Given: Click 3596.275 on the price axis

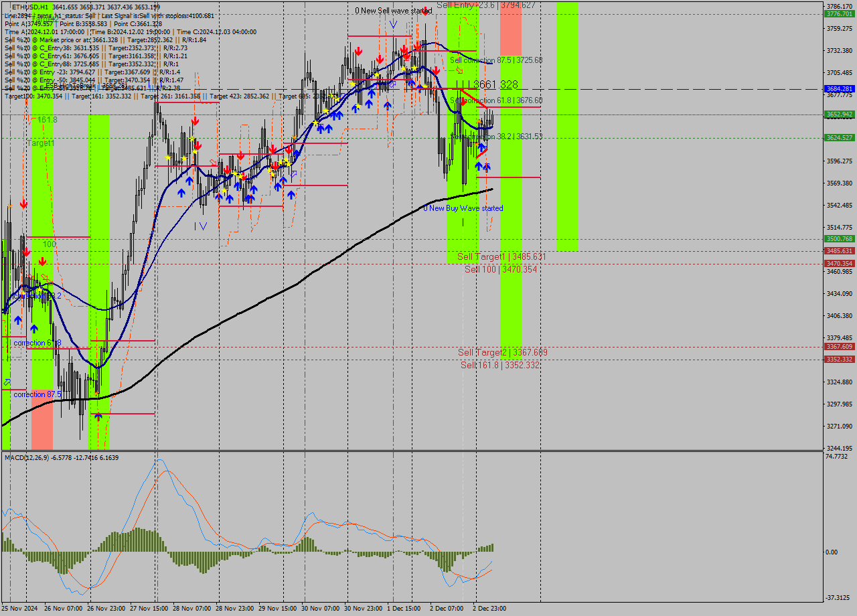Looking at the screenshot, I should (840, 161).
